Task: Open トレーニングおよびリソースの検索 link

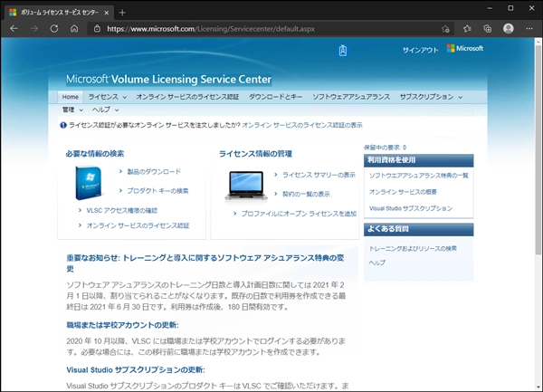Action: click(413, 248)
